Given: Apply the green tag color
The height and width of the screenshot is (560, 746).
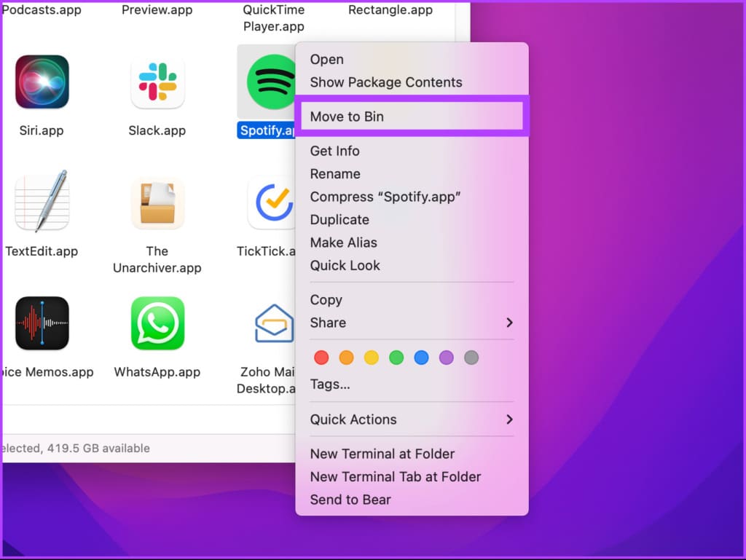Looking at the screenshot, I should pyautogui.click(x=396, y=358).
